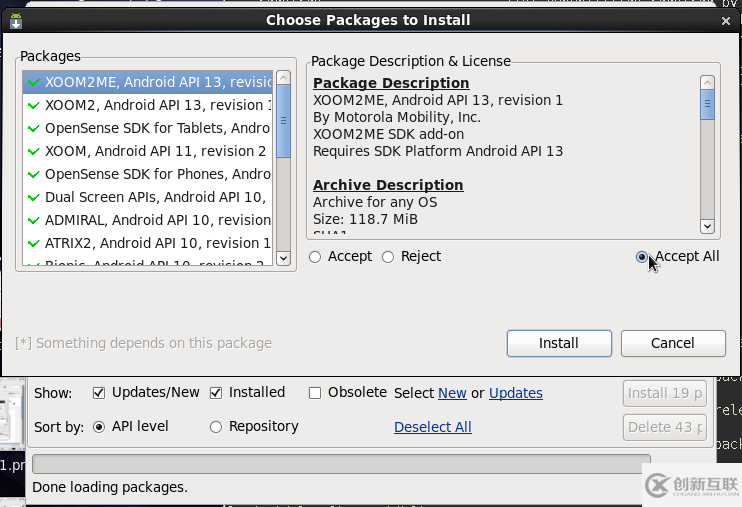Click description pane scrollbar thumb
The height and width of the screenshot is (507, 742).
[707, 105]
